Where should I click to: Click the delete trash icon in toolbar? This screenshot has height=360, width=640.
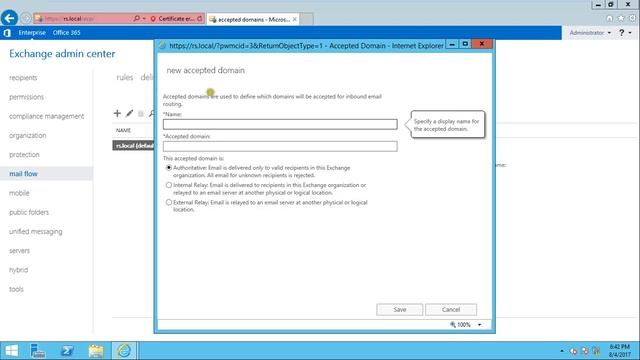pyautogui.click(x=141, y=113)
